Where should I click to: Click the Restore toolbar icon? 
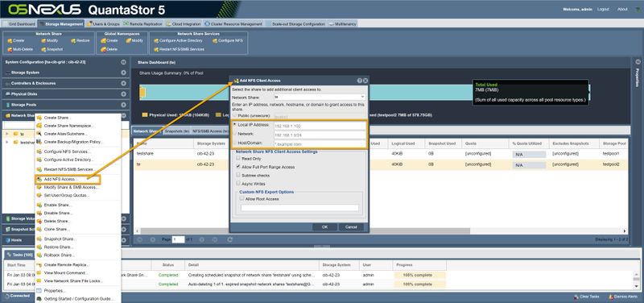[x=73, y=41]
